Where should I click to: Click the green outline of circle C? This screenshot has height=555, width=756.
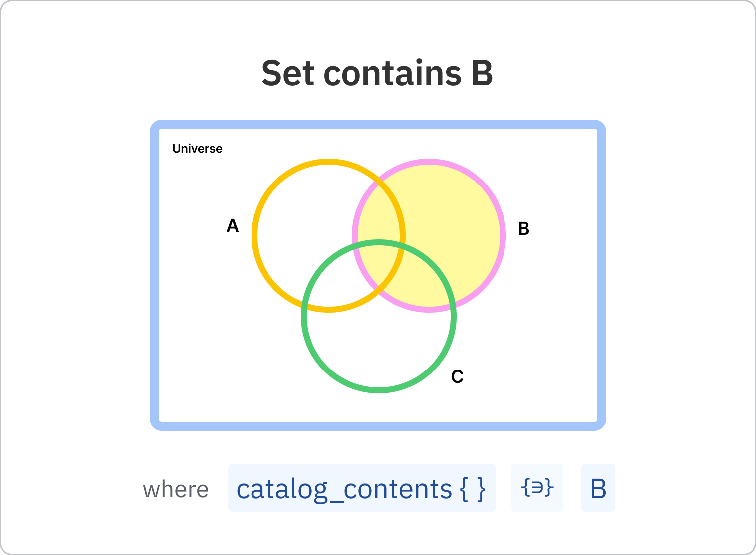point(379,390)
